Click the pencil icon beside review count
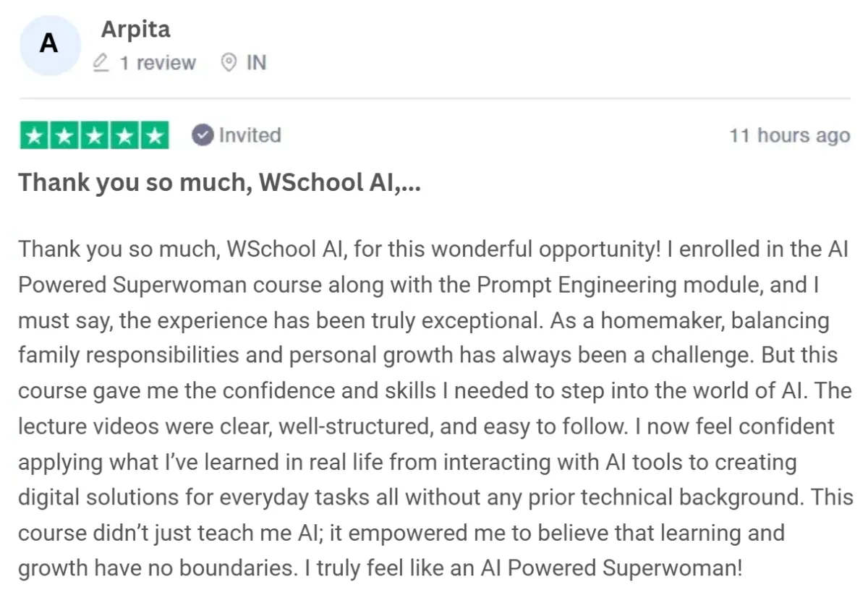The image size is (868, 595). (x=102, y=63)
